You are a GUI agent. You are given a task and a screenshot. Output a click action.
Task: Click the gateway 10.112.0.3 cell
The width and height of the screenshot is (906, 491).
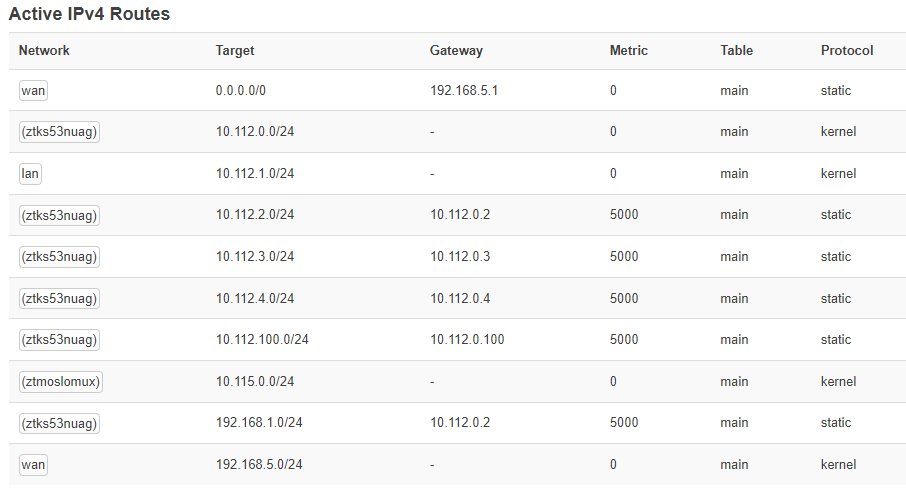(460, 256)
